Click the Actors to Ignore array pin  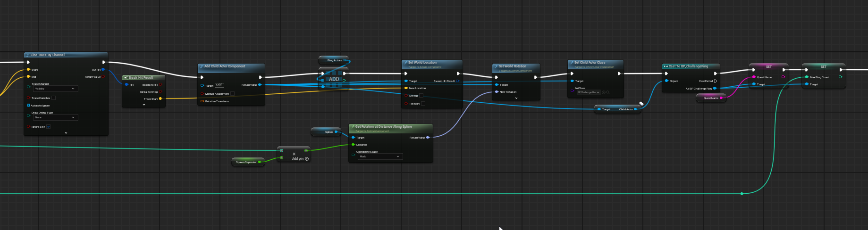coord(28,106)
